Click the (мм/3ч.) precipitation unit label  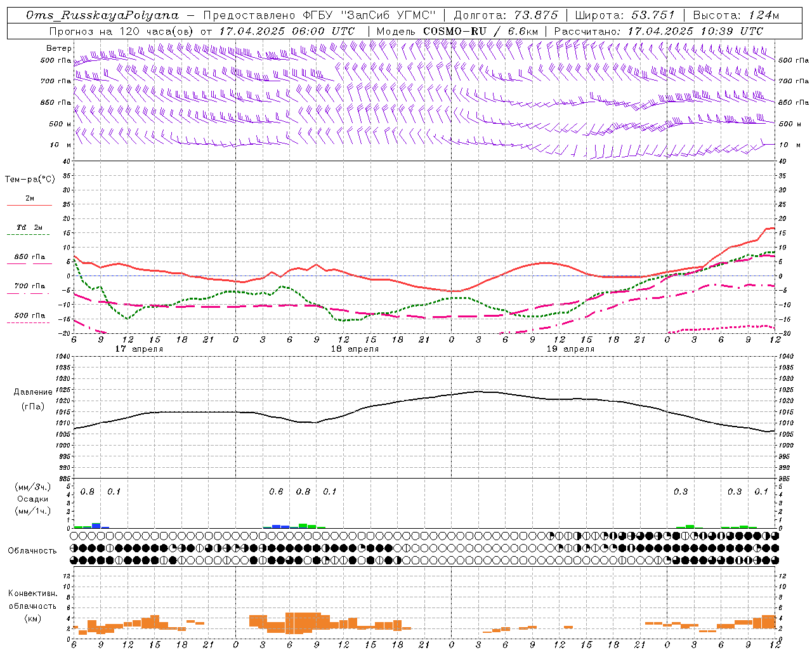tap(33, 487)
